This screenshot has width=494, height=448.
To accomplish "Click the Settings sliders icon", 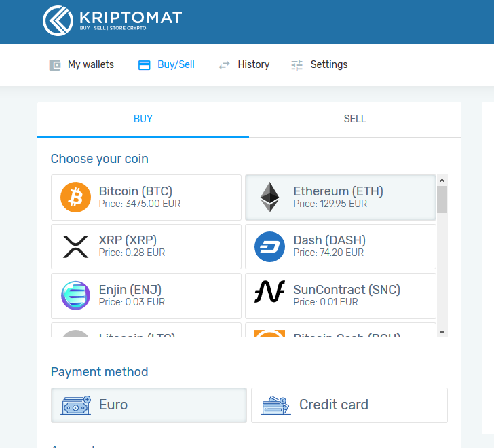I will [x=297, y=65].
